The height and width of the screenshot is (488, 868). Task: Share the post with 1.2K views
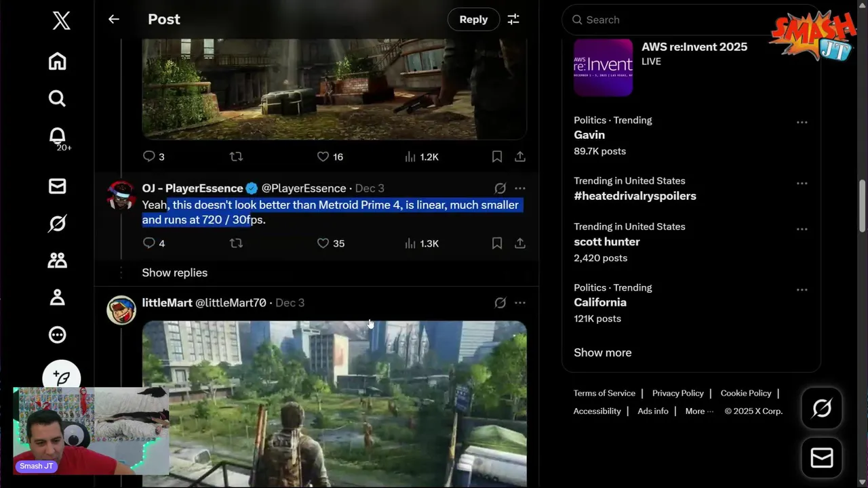pyautogui.click(x=520, y=157)
